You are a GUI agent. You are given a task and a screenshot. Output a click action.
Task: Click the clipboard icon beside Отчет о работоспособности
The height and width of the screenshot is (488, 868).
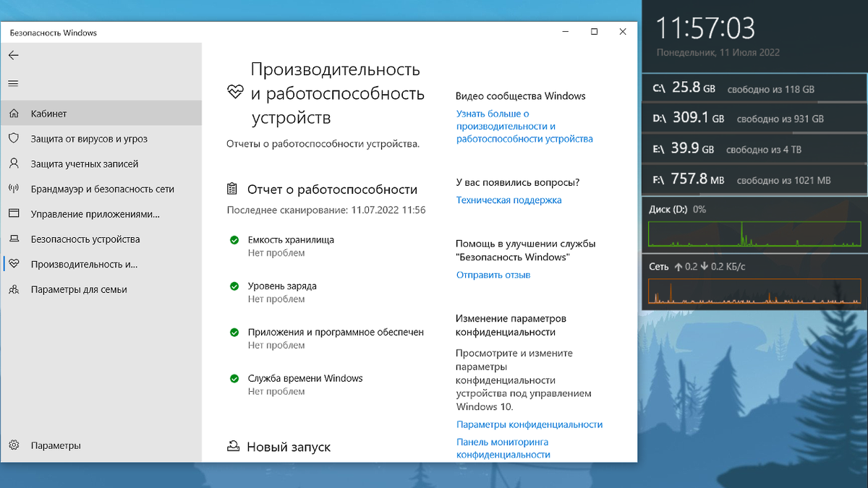[x=232, y=189]
